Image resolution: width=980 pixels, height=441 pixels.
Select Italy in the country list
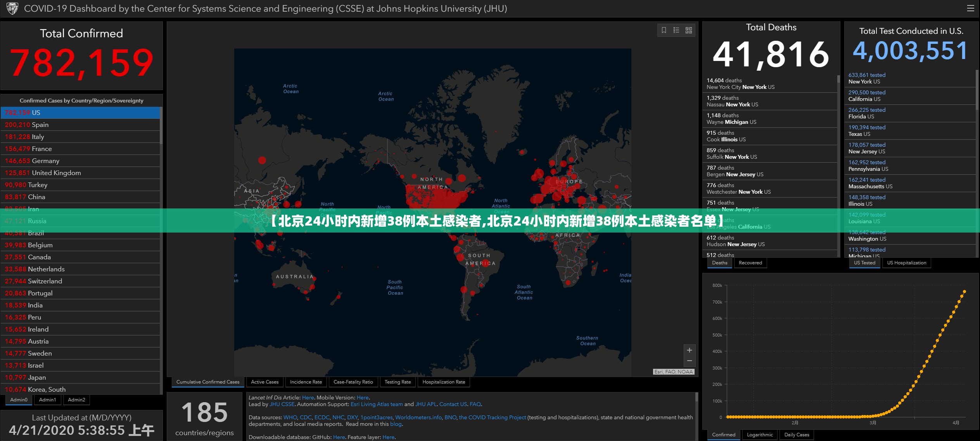tap(80, 137)
